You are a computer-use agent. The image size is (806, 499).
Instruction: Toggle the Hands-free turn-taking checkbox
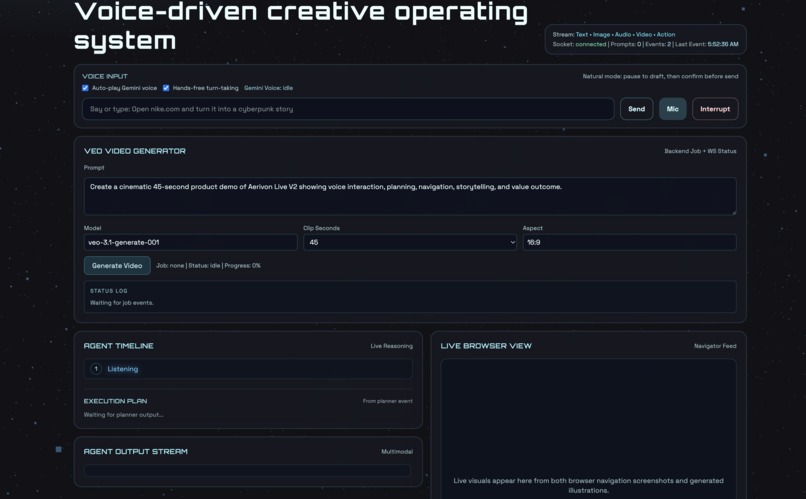point(166,88)
